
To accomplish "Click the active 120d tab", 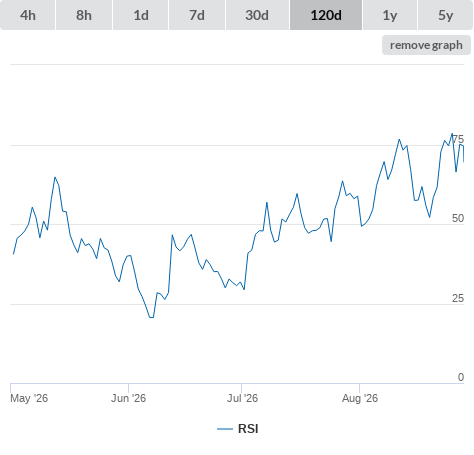I will 326,15.
